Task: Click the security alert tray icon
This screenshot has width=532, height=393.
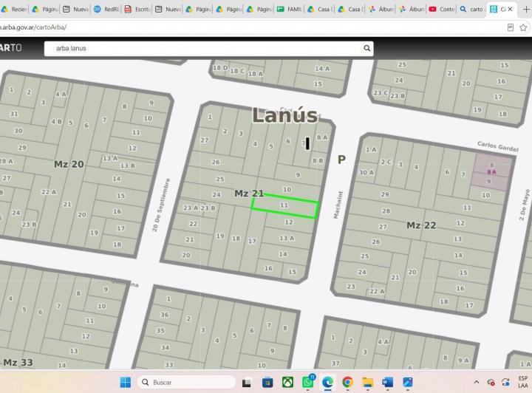Action: click(491, 383)
